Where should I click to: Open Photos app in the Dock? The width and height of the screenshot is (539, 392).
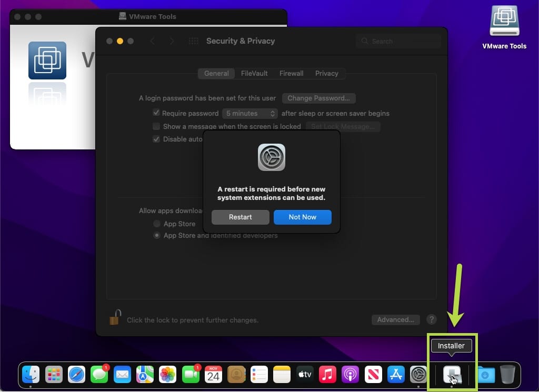coord(168,374)
